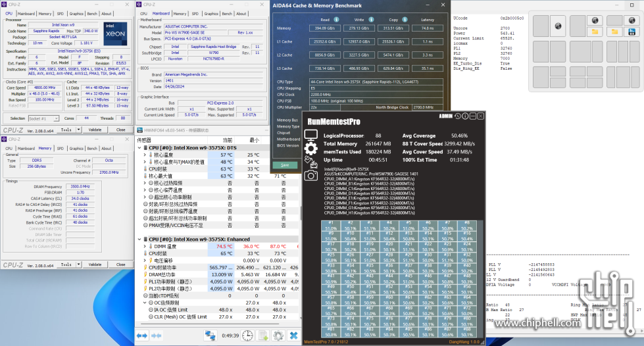Click AIDA64 Memory Read value 394.09 GB/s
Image resolution: width=644 pixels, height=346 pixels.
(325, 28)
